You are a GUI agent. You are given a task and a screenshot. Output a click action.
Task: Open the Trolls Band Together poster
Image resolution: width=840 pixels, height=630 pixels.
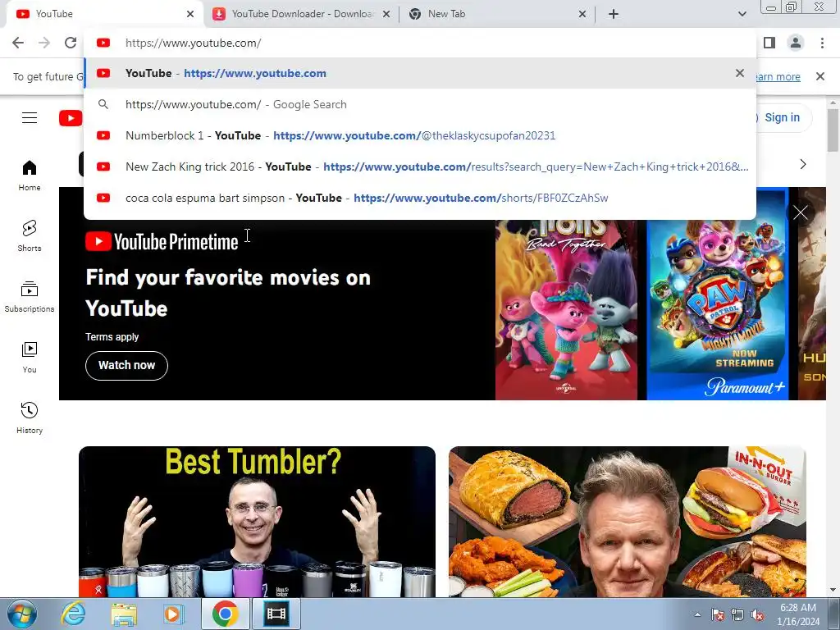[566, 309]
